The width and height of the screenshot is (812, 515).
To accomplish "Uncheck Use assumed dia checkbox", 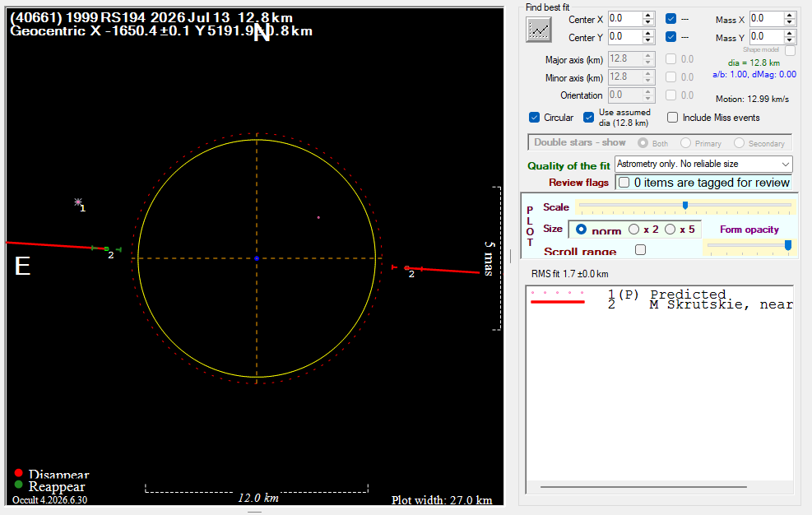I will click(x=589, y=118).
